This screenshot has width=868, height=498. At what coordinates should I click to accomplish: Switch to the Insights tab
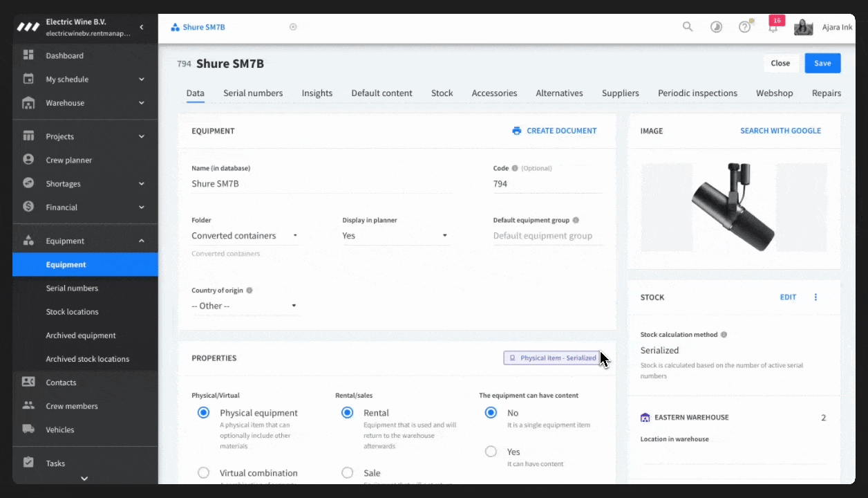pyautogui.click(x=317, y=93)
